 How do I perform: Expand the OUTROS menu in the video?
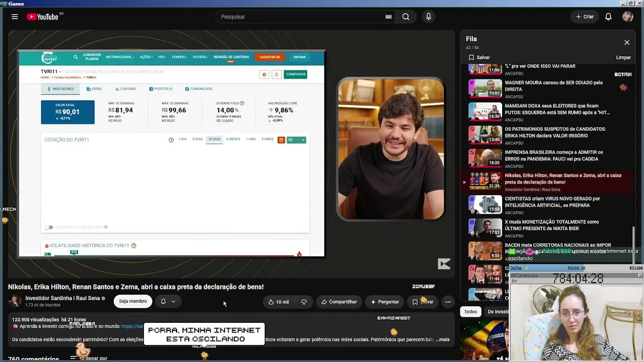tap(200, 57)
